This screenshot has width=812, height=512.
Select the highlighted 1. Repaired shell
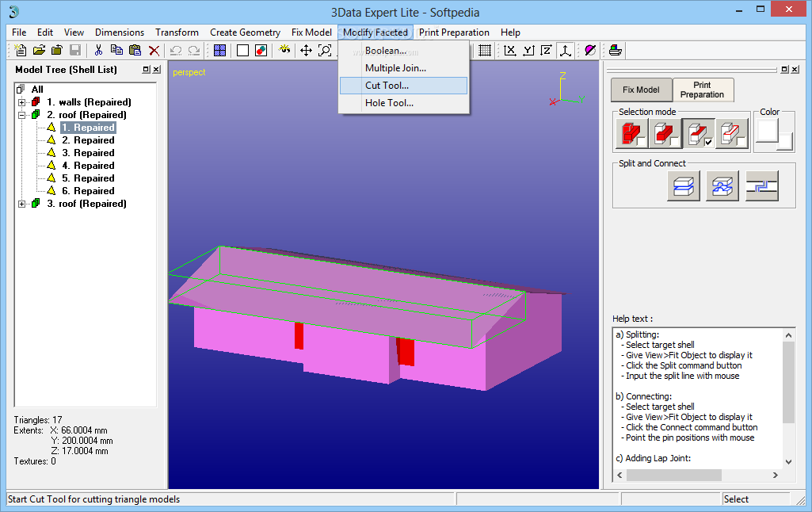click(x=88, y=128)
